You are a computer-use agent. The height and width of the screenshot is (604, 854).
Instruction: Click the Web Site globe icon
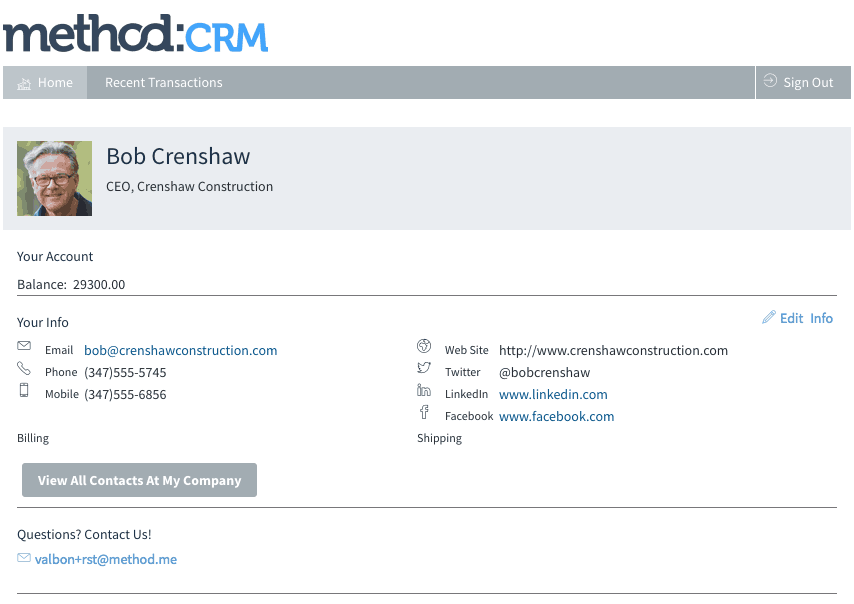[x=424, y=346]
